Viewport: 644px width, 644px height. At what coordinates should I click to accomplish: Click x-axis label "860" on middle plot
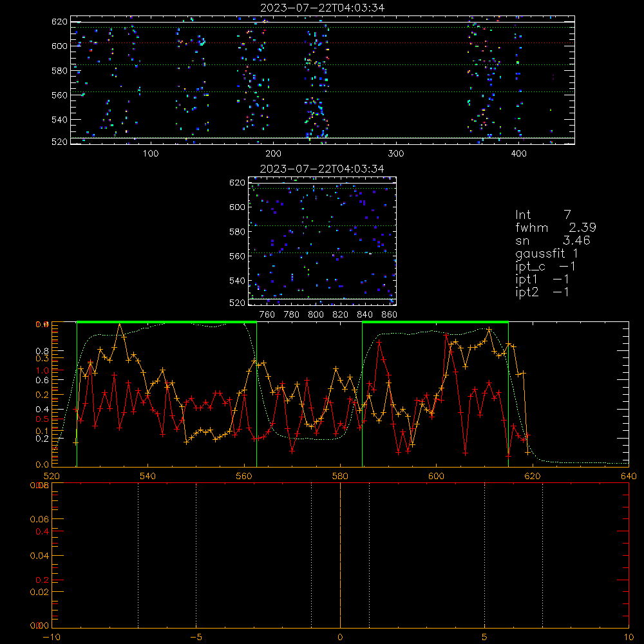point(390,315)
